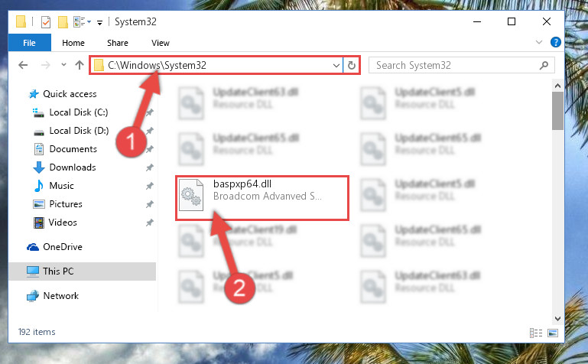
Task: Click the vertical scrollbar thumb
Action: (x=557, y=111)
